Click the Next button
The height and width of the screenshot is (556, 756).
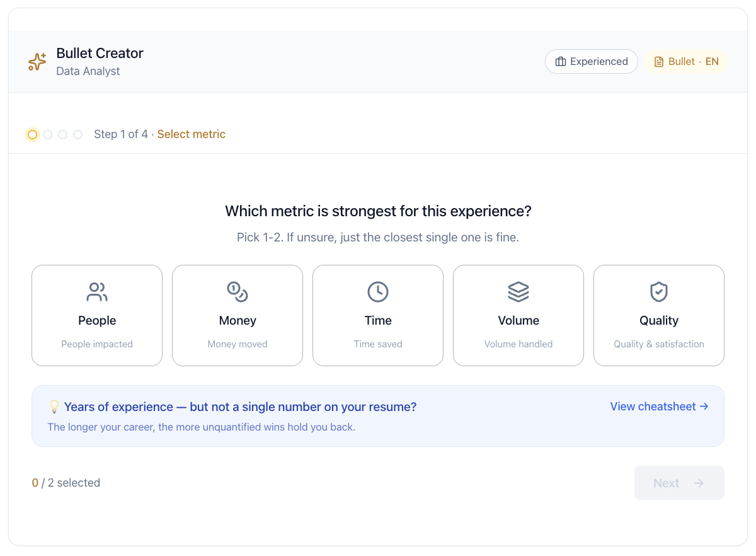point(679,483)
